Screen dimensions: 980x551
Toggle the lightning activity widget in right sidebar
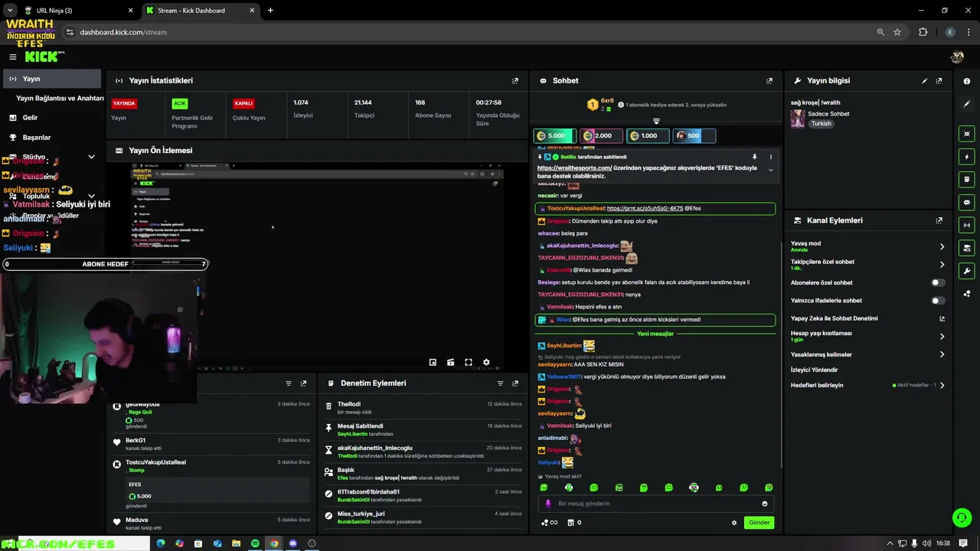(x=967, y=157)
